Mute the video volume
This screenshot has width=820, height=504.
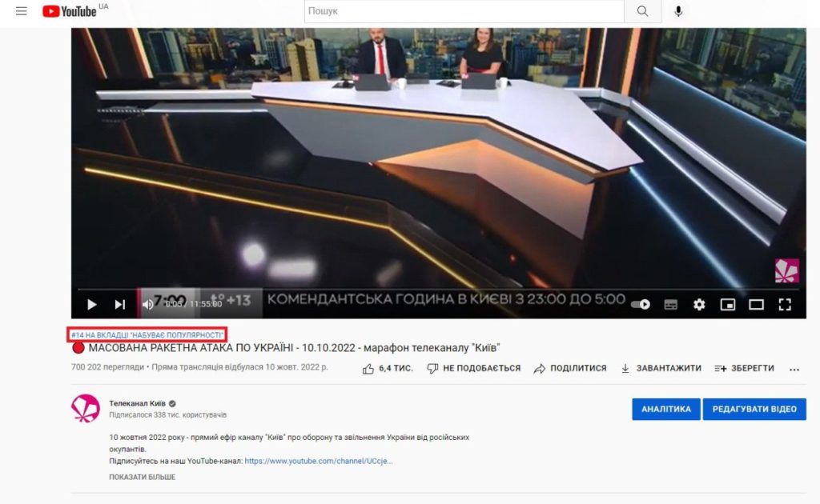(x=148, y=305)
